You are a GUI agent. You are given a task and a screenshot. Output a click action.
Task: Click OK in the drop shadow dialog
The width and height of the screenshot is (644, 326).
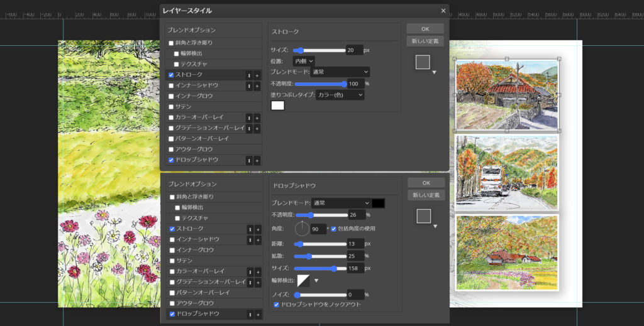tap(426, 183)
